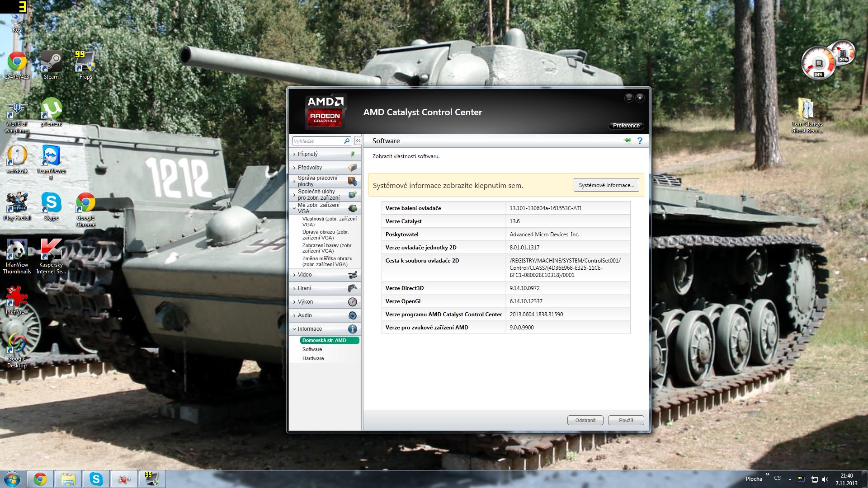Select the Software item under Informace
Image resolution: width=868 pixels, height=488 pixels.
point(312,349)
